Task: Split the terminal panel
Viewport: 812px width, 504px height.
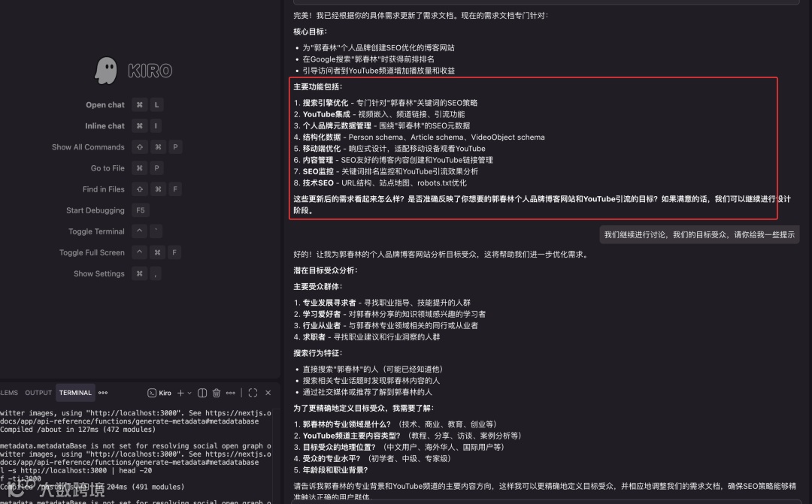Action: (202, 393)
